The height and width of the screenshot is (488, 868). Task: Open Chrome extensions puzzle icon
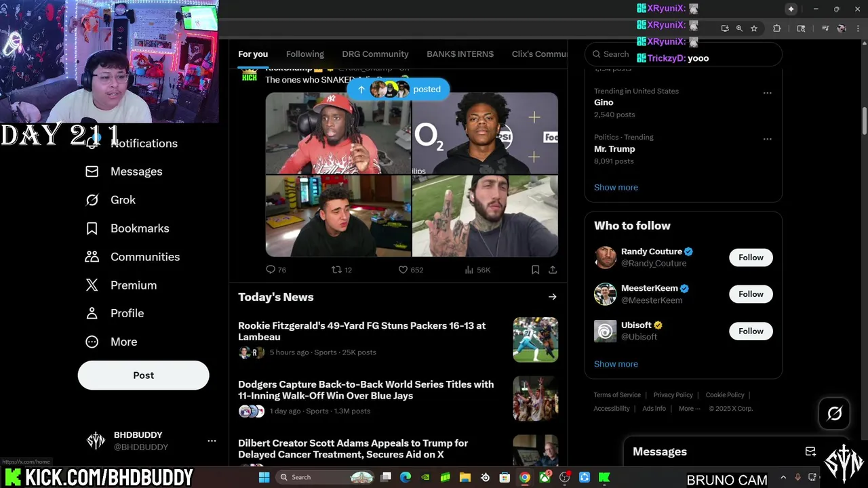[777, 28]
